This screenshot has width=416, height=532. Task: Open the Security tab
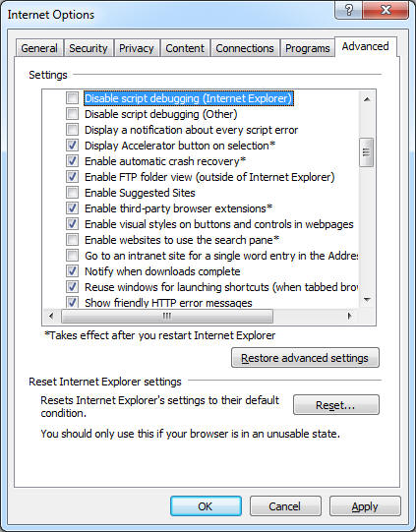click(89, 48)
